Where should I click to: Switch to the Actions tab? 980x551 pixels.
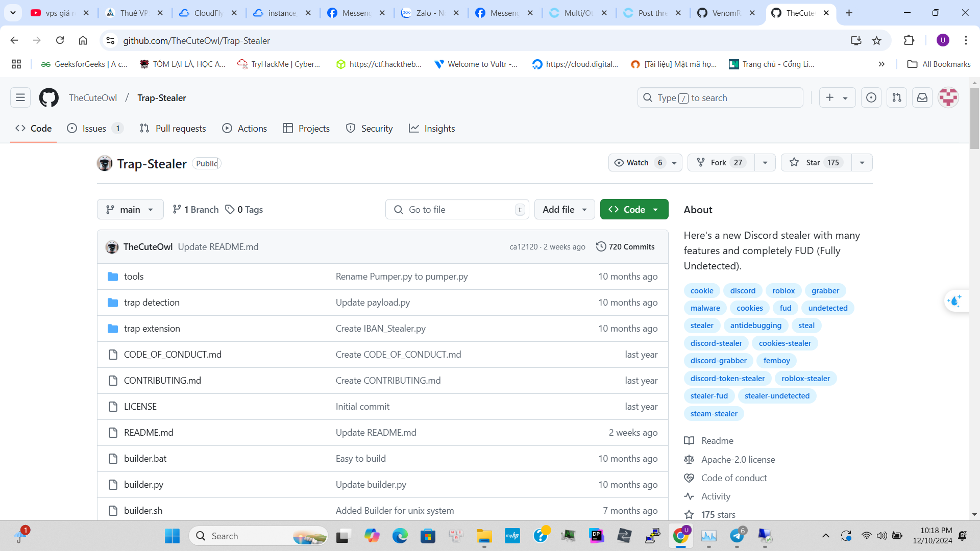coord(245,128)
